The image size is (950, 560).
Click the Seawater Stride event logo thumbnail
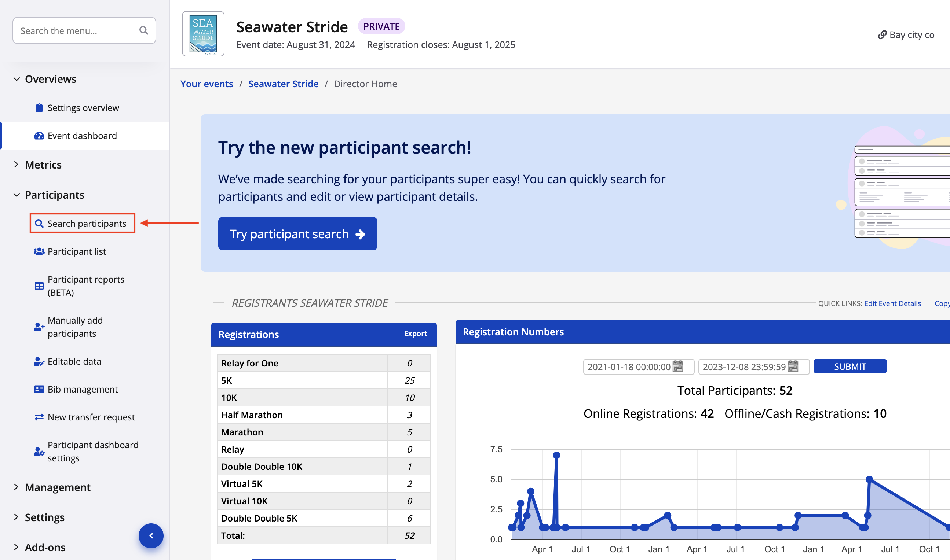[x=203, y=34]
